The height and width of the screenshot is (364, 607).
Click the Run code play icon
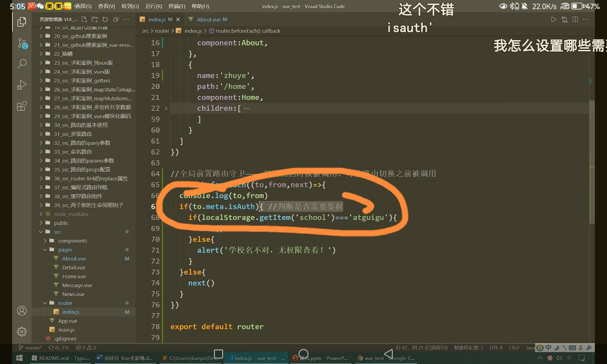coord(554,19)
